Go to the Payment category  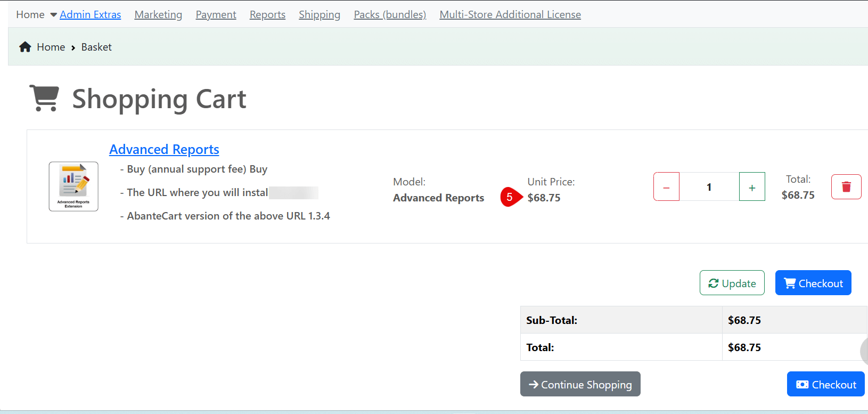[x=216, y=15]
